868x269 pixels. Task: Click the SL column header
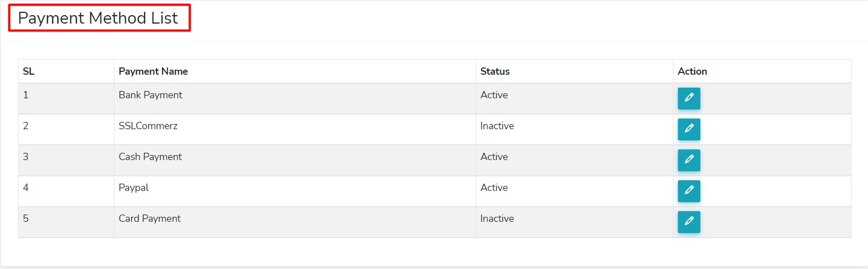(29, 71)
